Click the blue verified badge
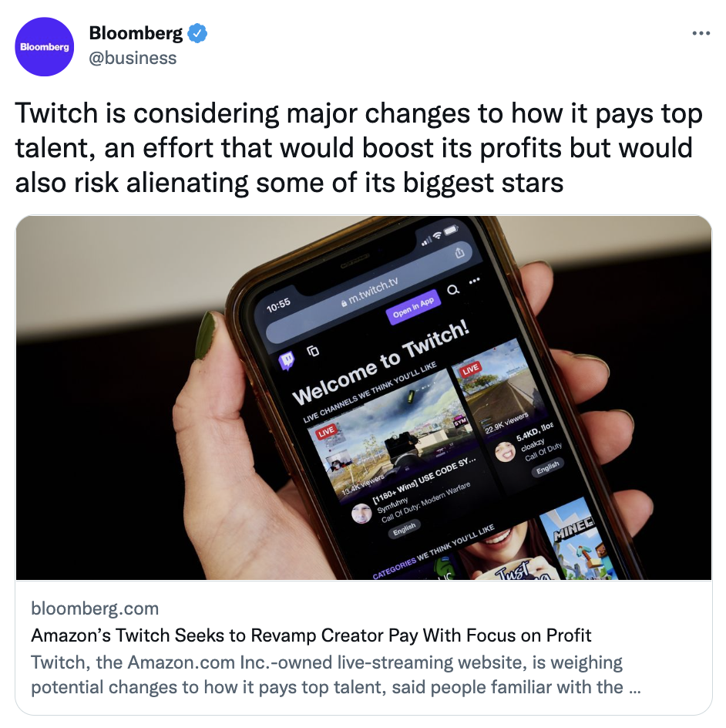This screenshot has width=726, height=728. click(197, 33)
